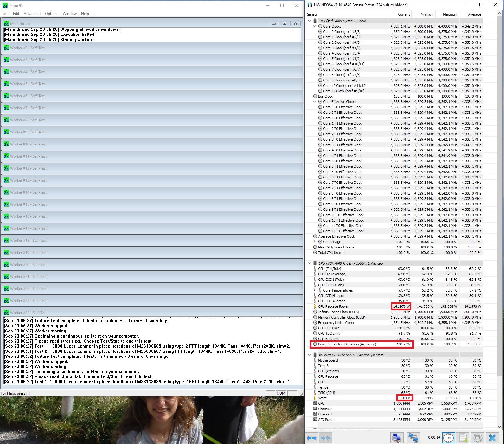The width and height of the screenshot is (504, 444).
Task: Select CPU PPT Limit row
Action: (394, 328)
